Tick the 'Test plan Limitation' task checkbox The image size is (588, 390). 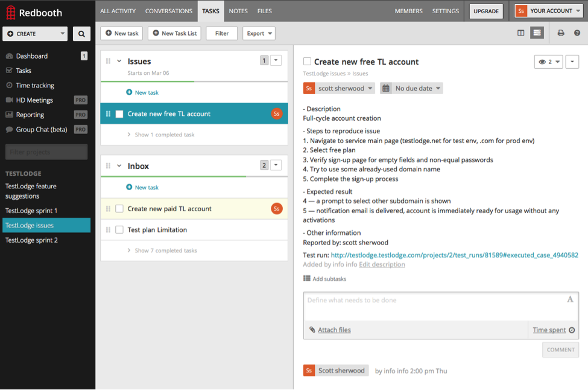pyautogui.click(x=119, y=230)
